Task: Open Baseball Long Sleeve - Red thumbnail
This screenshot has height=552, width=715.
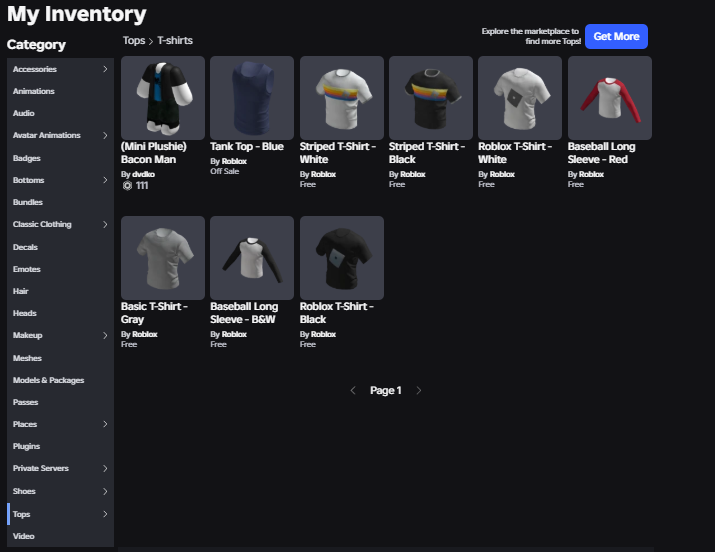Action: click(x=610, y=98)
